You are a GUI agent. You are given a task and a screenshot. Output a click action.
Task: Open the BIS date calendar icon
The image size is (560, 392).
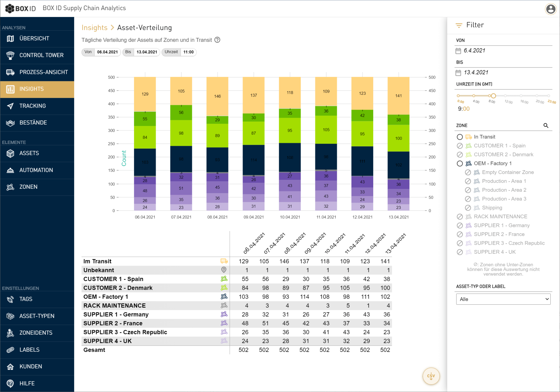(x=458, y=73)
